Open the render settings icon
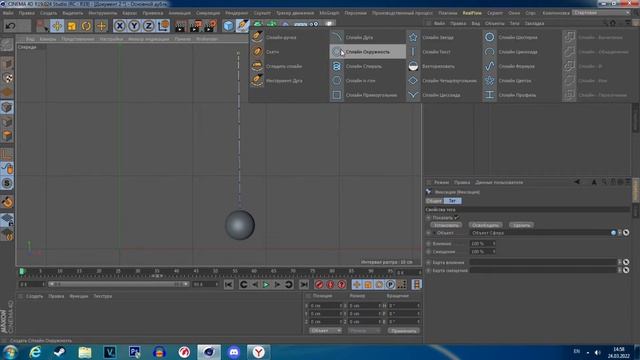Viewport: 640px width, 360px height. [210, 26]
